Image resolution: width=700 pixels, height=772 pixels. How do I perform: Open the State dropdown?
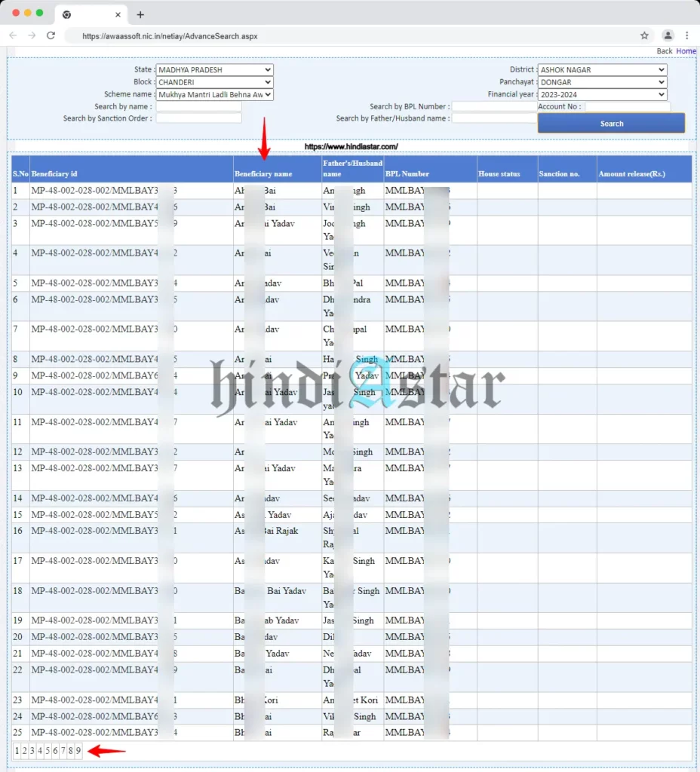coord(214,70)
